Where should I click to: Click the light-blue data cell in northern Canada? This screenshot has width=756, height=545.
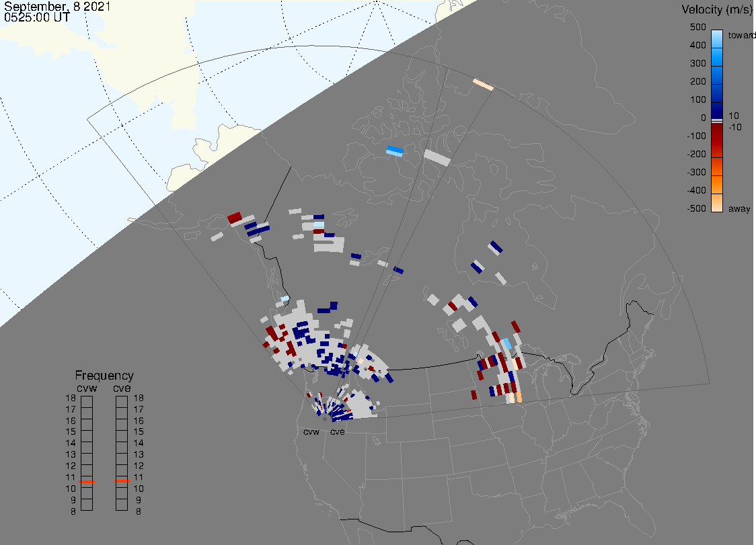click(395, 151)
